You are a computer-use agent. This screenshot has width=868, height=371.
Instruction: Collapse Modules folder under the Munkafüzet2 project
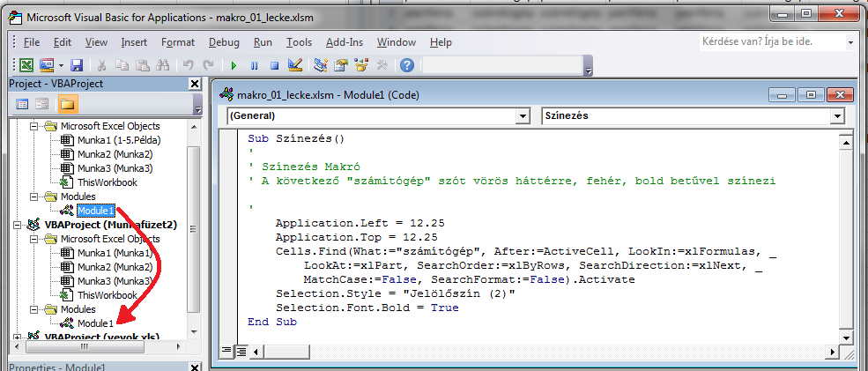click(34, 309)
